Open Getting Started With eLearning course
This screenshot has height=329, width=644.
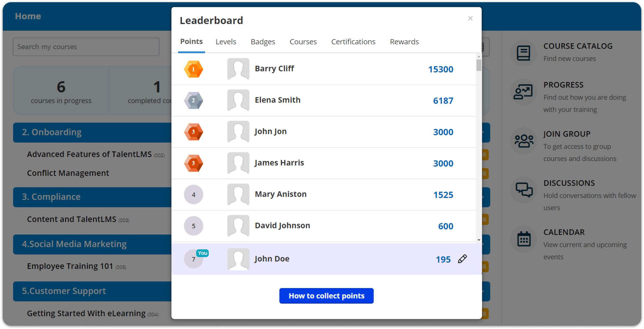[86, 313]
